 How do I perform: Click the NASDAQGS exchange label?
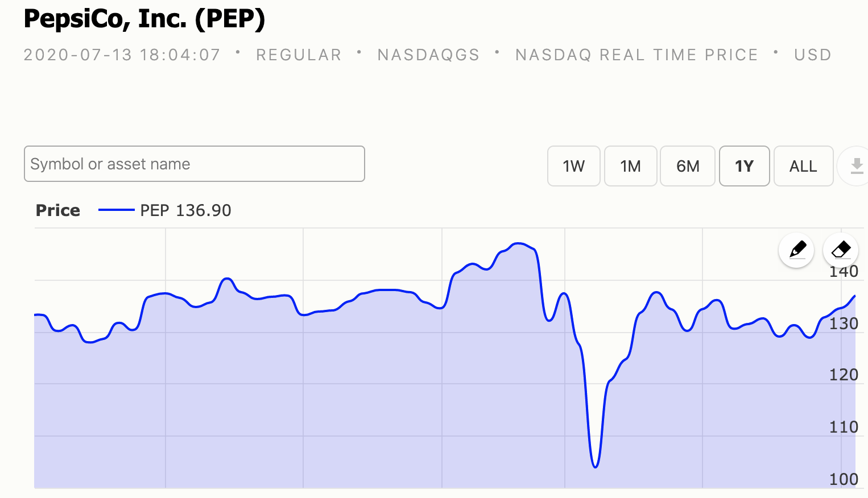429,55
